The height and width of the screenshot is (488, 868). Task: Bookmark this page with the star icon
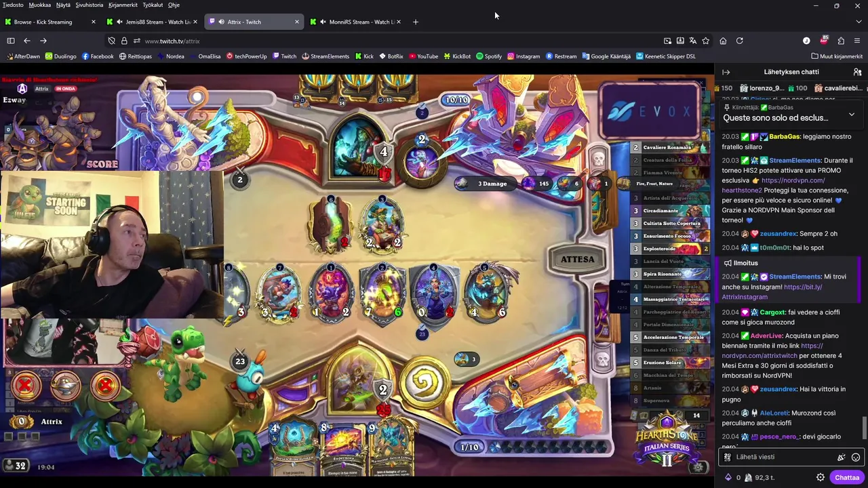coord(705,41)
